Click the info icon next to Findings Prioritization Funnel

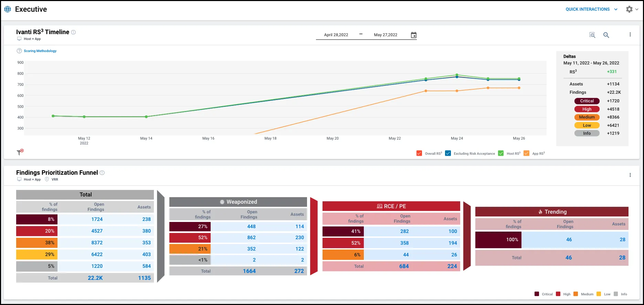click(x=102, y=173)
